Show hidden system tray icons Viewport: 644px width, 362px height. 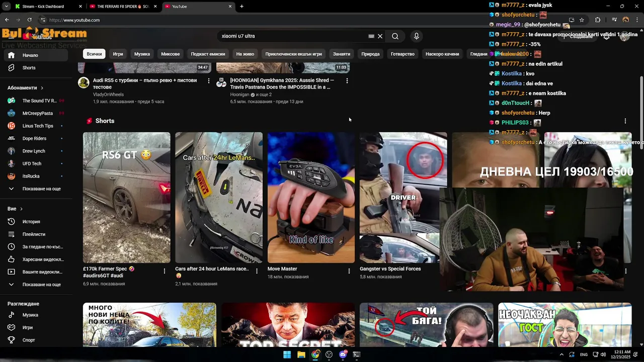point(561,354)
